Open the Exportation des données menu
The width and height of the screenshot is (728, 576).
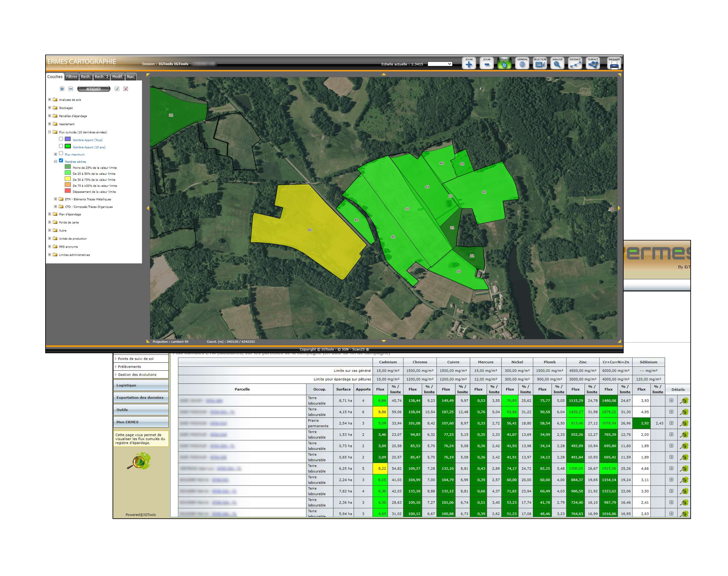pos(140,397)
